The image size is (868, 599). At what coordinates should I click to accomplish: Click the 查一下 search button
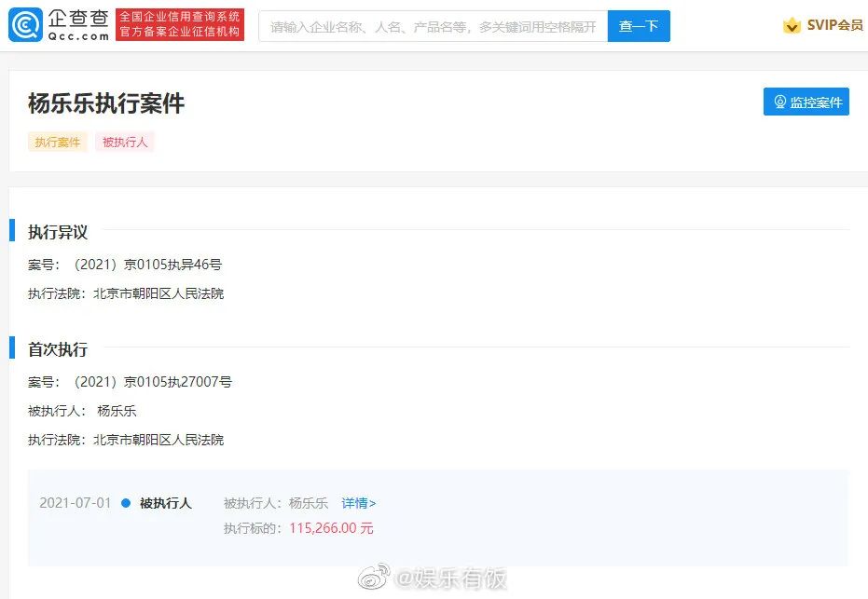click(639, 26)
